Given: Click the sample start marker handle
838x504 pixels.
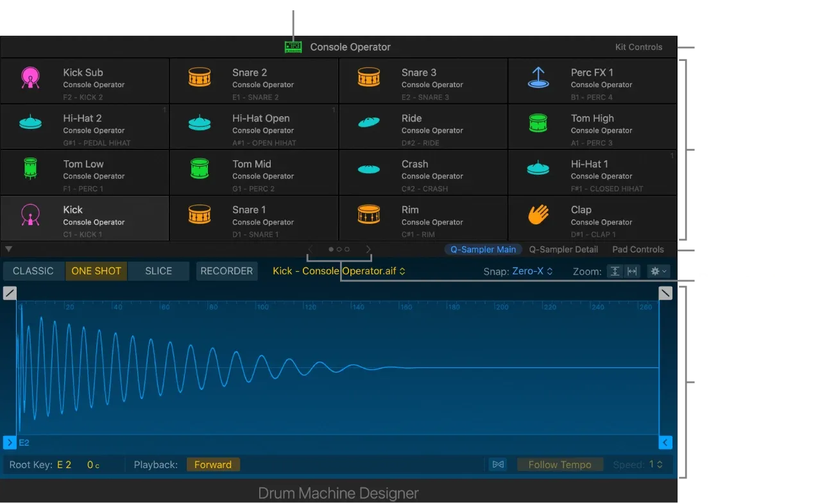Looking at the screenshot, I should click(x=10, y=442).
